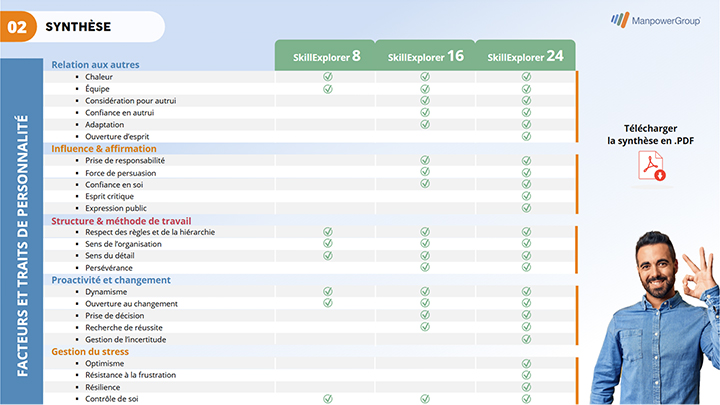This screenshot has width=720, height=405.
Task: Select the SkillExplorer 8 column header
Action: [x=325, y=55]
